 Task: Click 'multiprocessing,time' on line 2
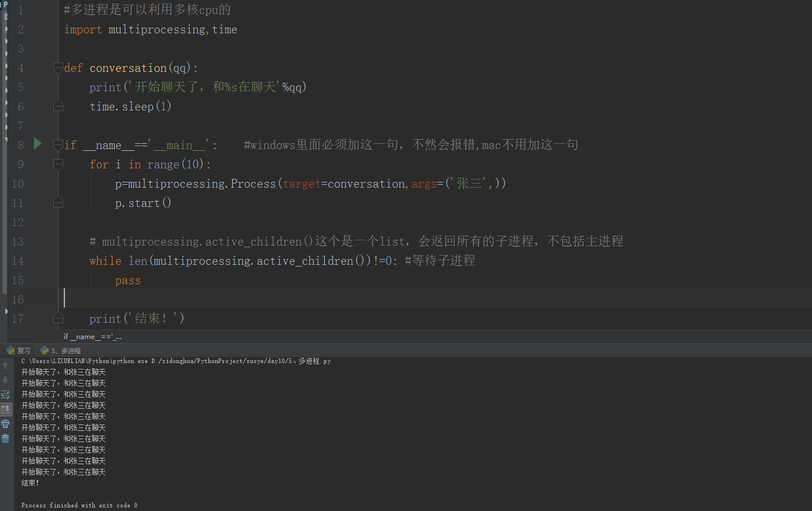pos(173,29)
